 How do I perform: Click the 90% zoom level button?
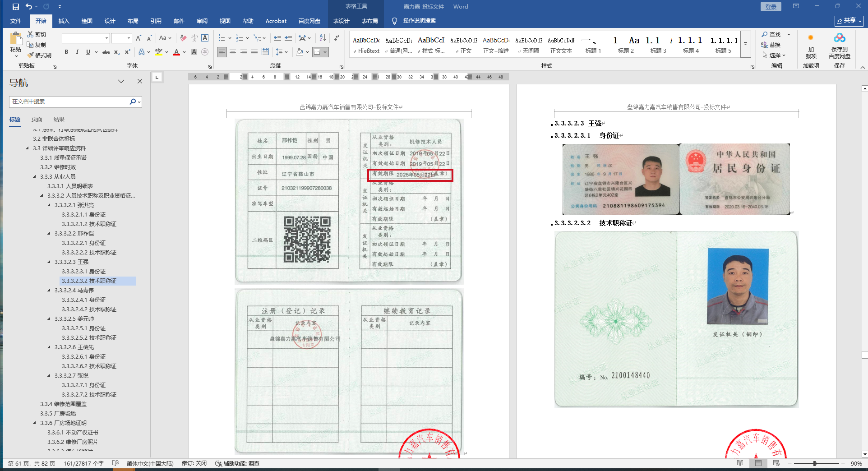(856, 463)
